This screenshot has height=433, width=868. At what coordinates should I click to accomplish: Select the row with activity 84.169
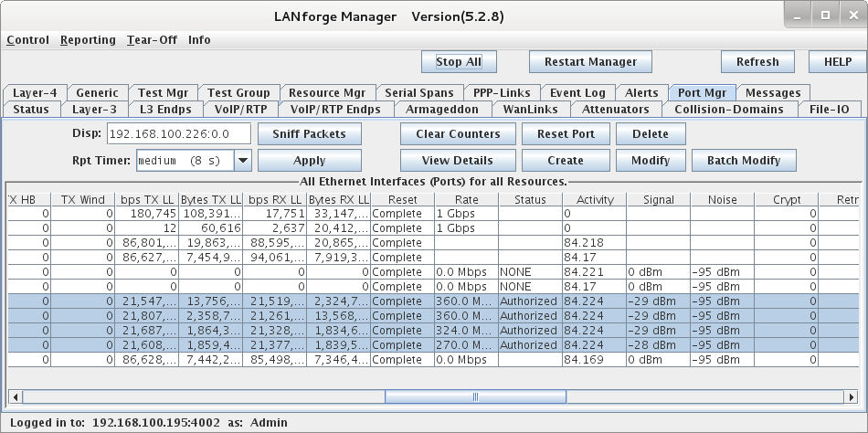434,359
